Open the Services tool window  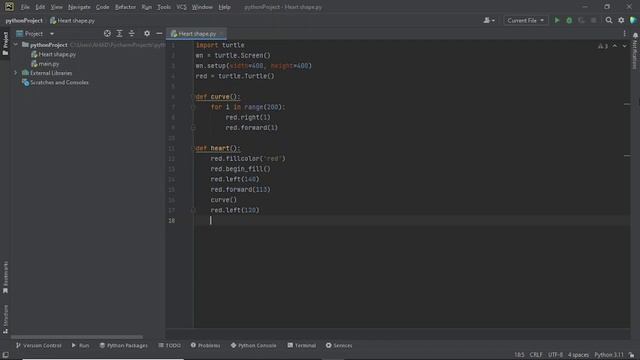339,345
